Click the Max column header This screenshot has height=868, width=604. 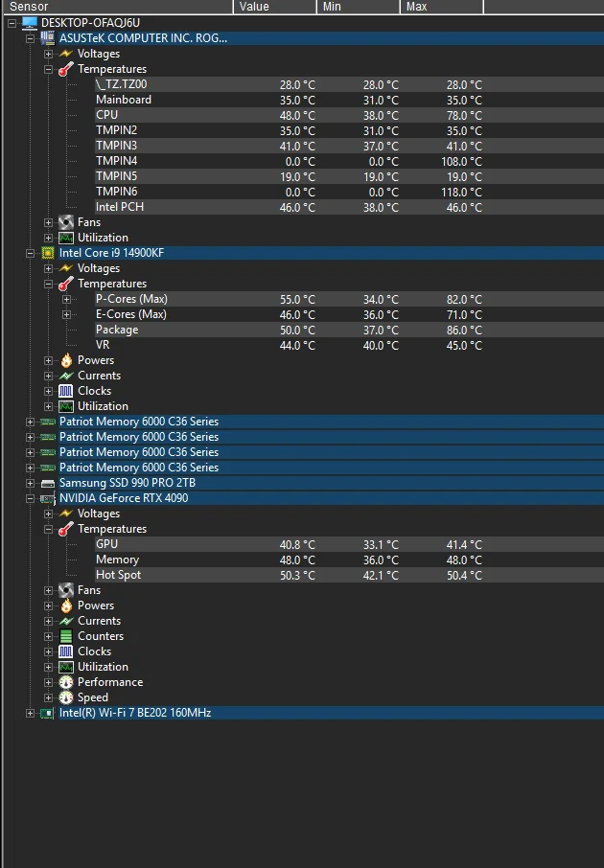point(442,7)
